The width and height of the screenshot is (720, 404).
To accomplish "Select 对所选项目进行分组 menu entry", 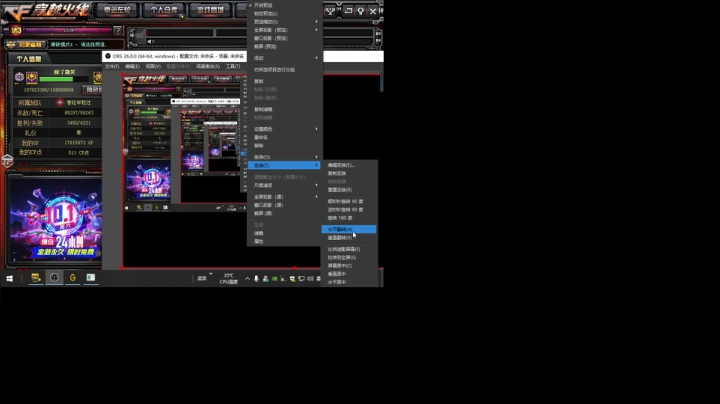I will click(285, 70).
